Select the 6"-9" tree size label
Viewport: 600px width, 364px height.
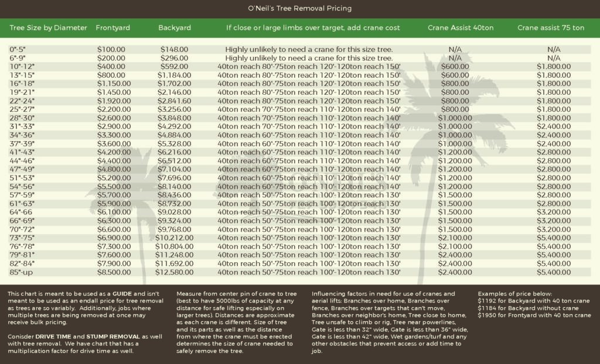(x=18, y=58)
